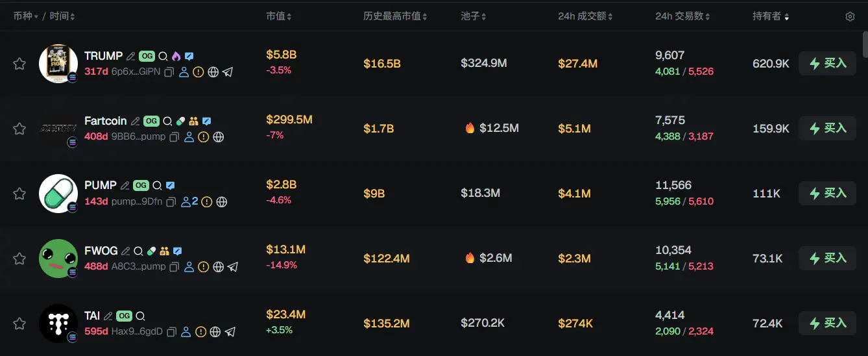Image resolution: width=868 pixels, height=356 pixels.
Task: Sort the list by 24h 成交额
Action: (585, 16)
